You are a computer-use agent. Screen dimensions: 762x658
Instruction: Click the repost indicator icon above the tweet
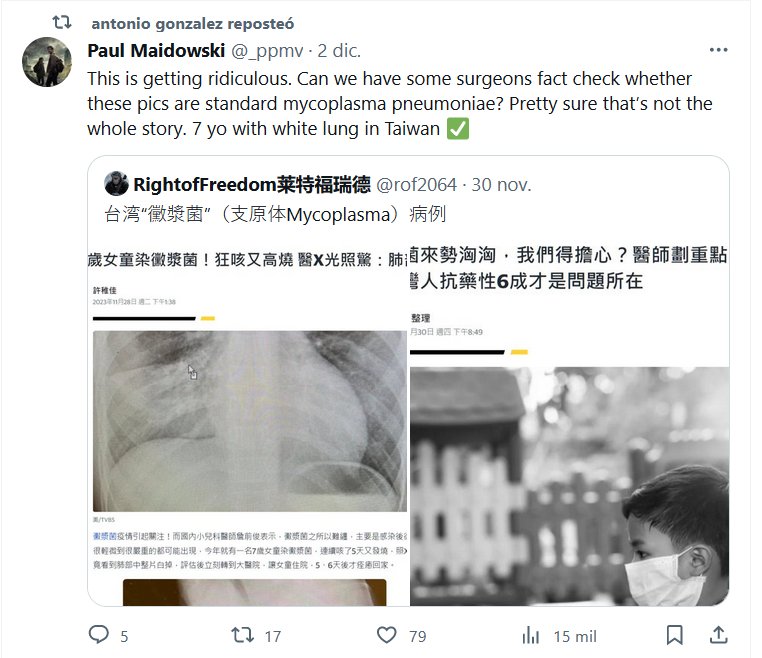62,22
